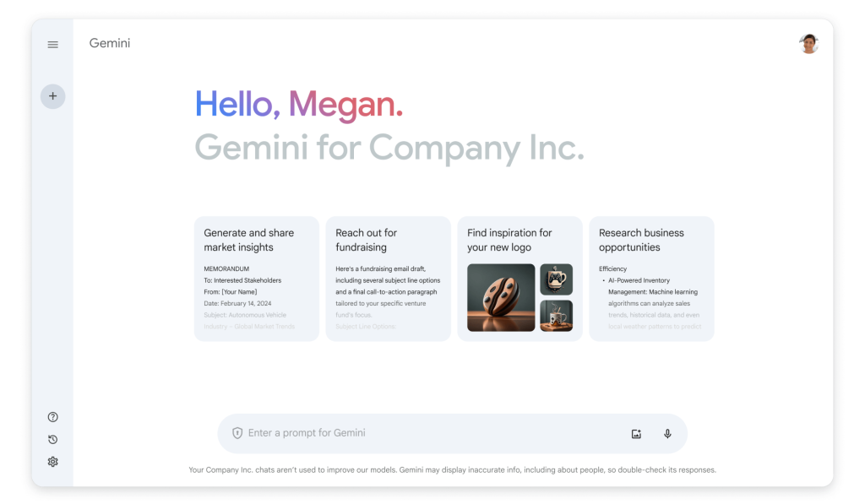Click the 'MEMORANDUM' text in card
The height and width of the screenshot is (504, 865).
226,269
